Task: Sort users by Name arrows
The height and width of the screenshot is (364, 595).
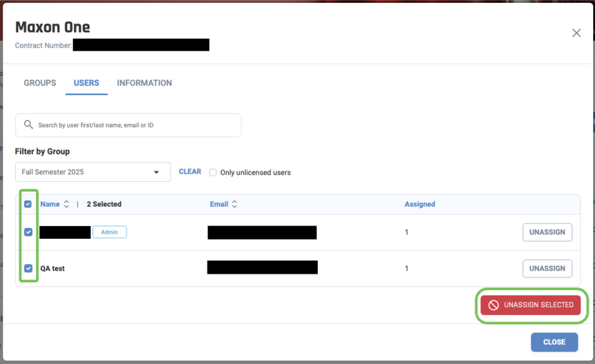Action: pyautogui.click(x=66, y=204)
